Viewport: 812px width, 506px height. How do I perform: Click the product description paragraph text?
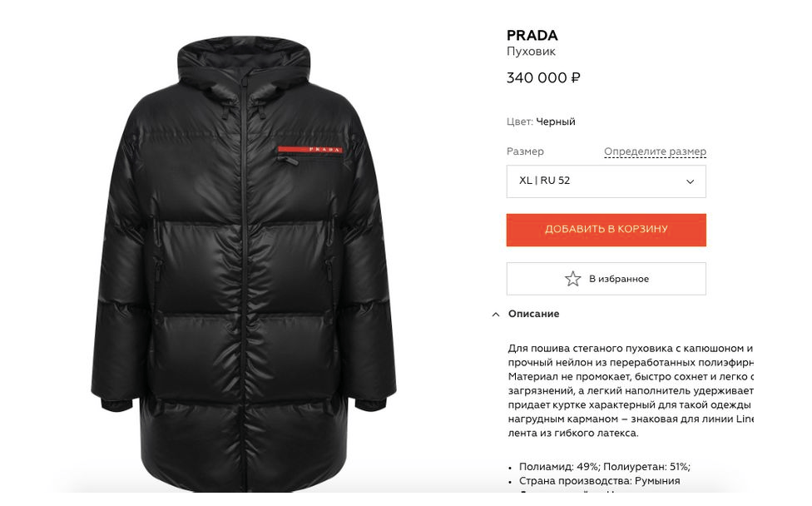(631, 390)
